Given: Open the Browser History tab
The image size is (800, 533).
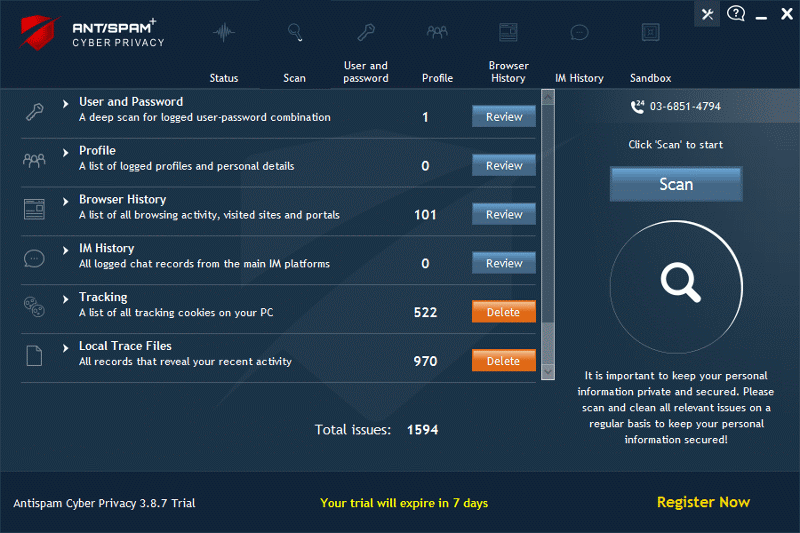Looking at the screenshot, I should (508, 72).
